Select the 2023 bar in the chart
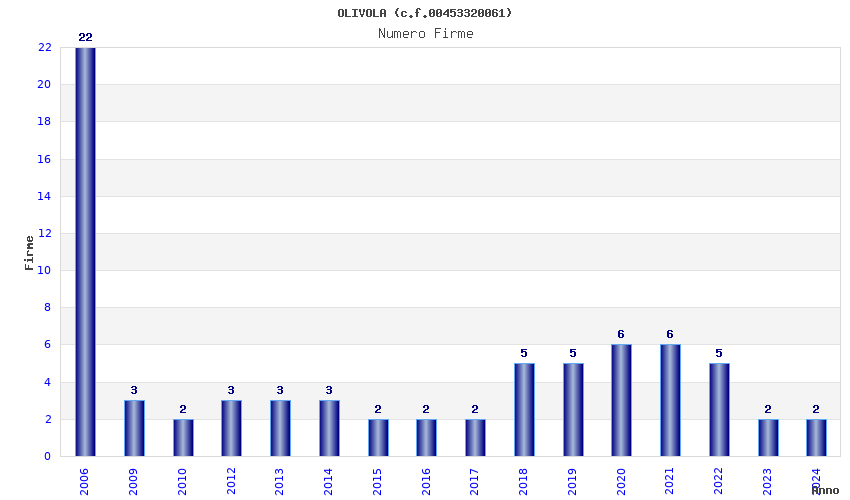Viewport: 850px width, 500px height. (768, 438)
